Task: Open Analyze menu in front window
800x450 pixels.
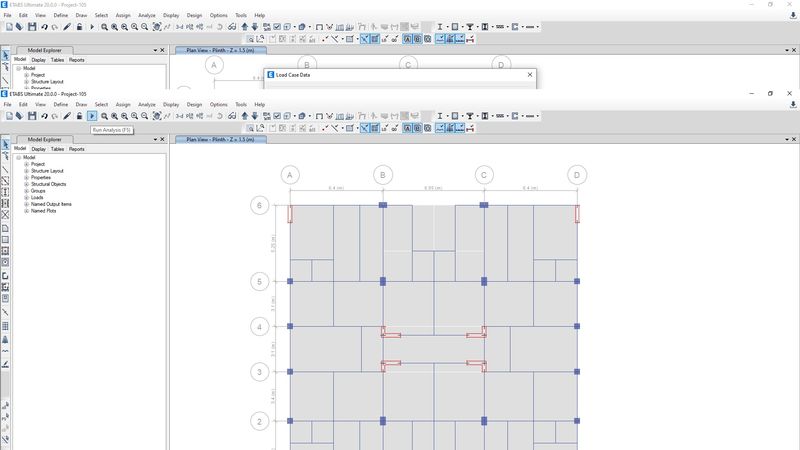Action: [146, 105]
